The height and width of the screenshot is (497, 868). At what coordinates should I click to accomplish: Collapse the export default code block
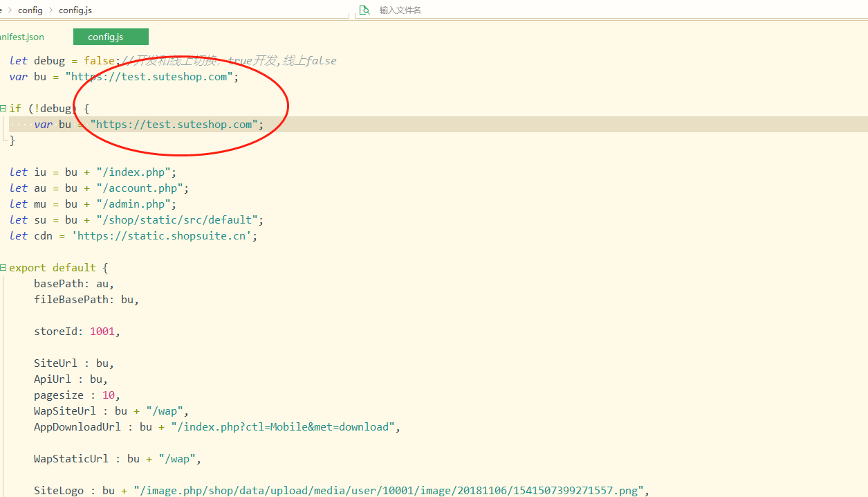coord(3,268)
